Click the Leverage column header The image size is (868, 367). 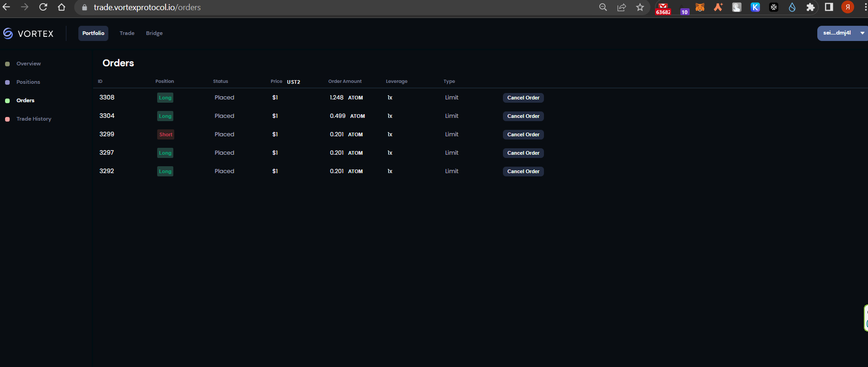[396, 82]
